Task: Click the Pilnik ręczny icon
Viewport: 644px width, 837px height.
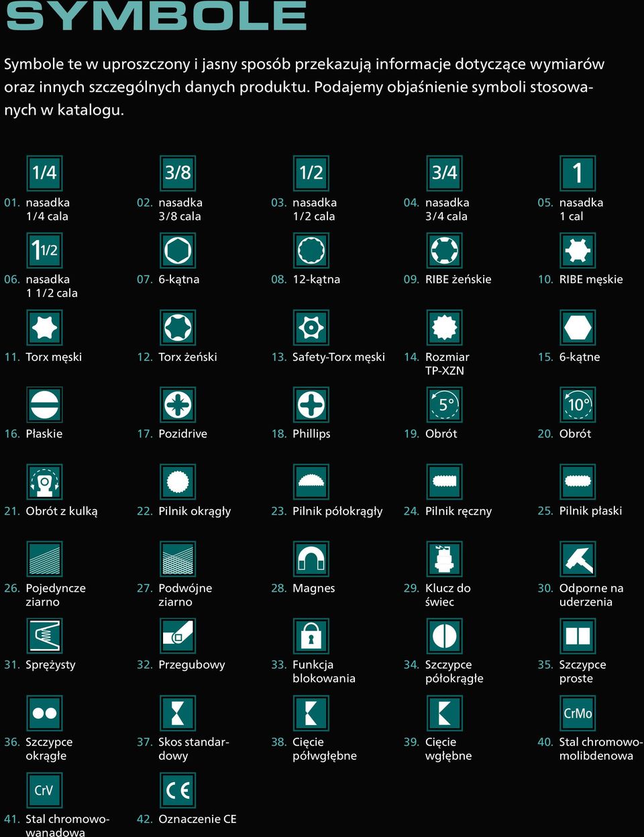Action: (x=444, y=482)
